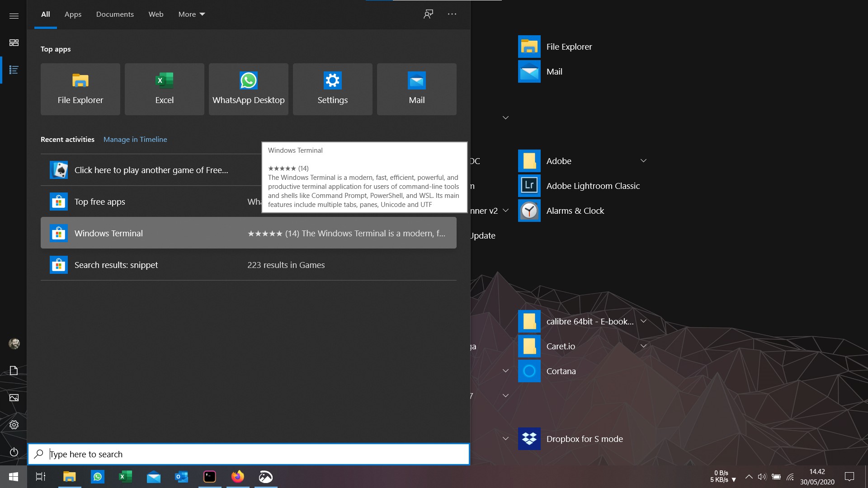The width and height of the screenshot is (868, 488).
Task: Open Mail tile in Top apps
Action: 417,89
